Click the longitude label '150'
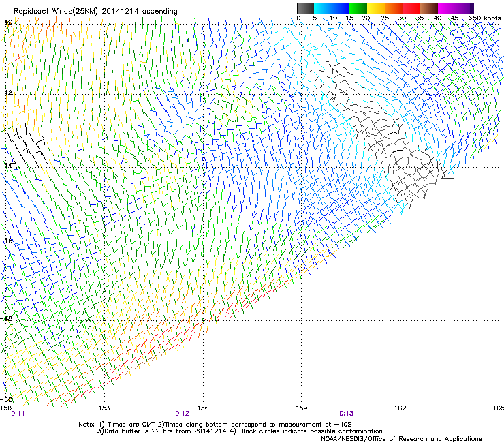 [5, 408]
